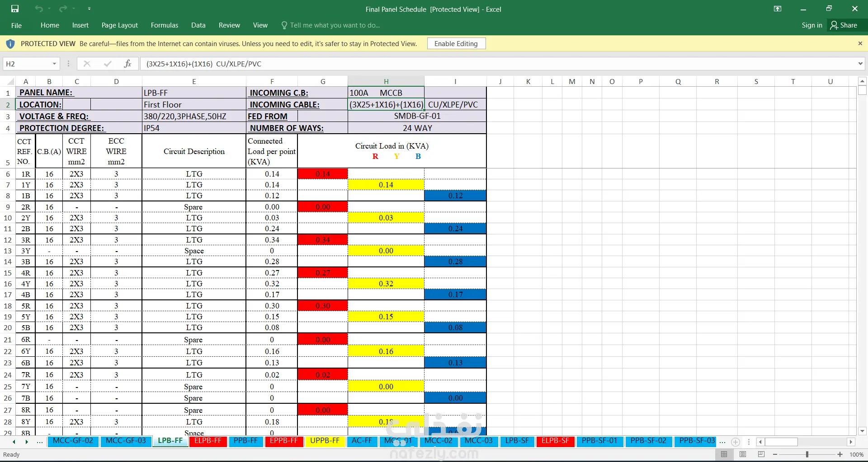
Task: Click Sign in link
Action: [811, 25]
